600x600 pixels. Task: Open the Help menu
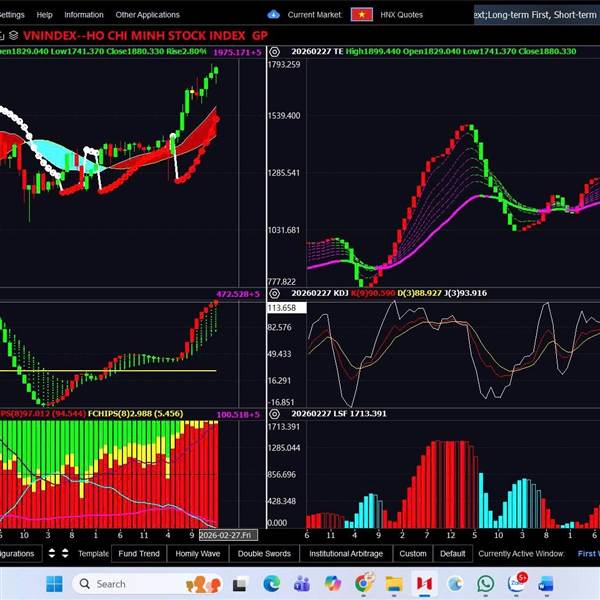point(44,15)
